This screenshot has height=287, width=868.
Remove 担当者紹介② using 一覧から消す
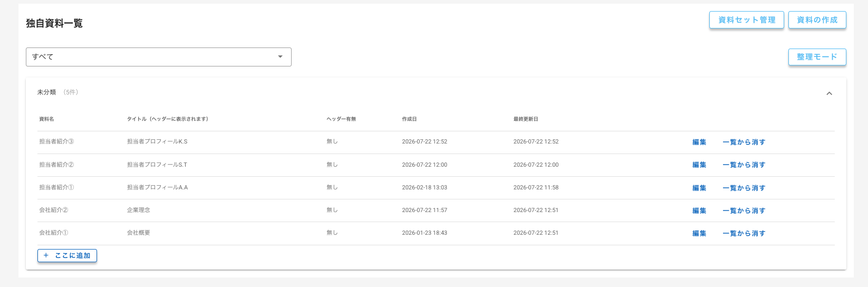tap(744, 165)
